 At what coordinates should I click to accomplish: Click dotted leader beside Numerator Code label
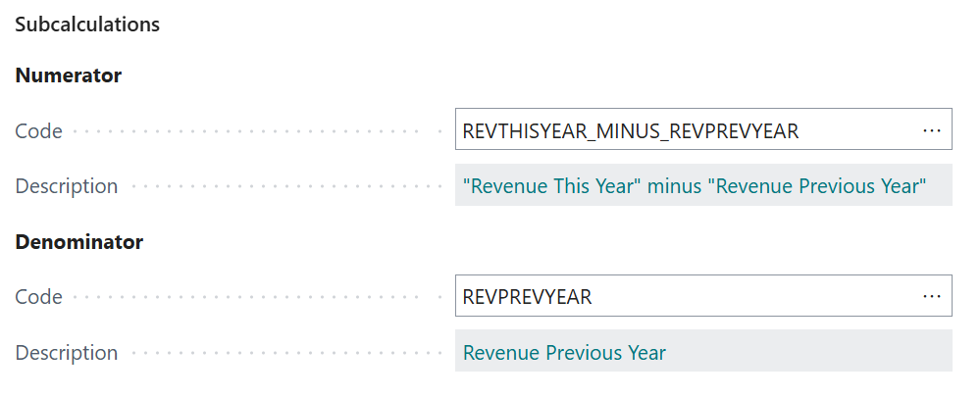pyautogui.click(x=255, y=131)
